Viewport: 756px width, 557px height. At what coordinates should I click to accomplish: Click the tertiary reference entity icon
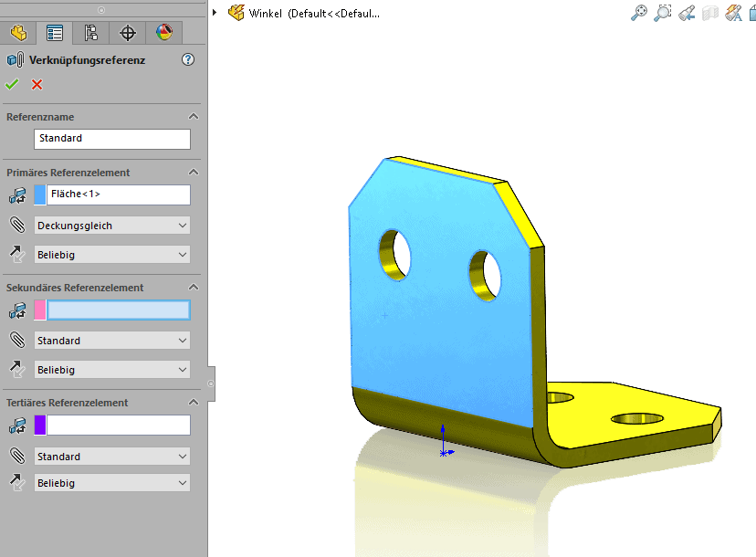point(17,426)
